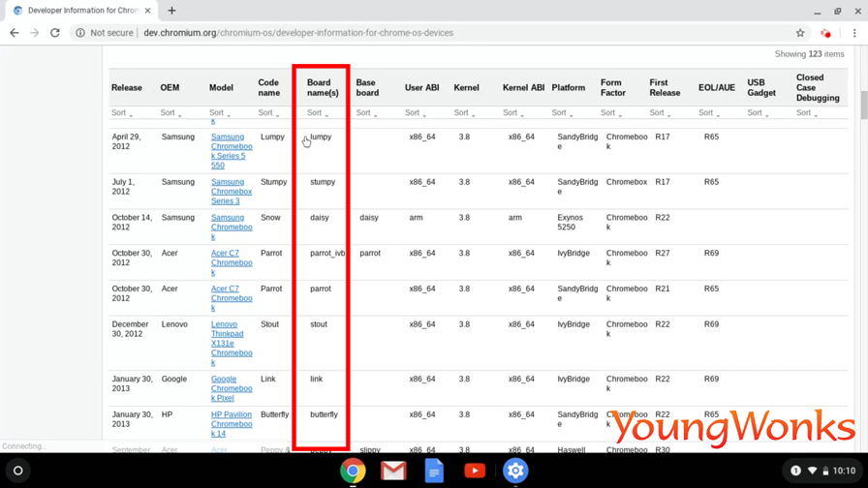Click the 'link' board name cell

[x=316, y=379]
